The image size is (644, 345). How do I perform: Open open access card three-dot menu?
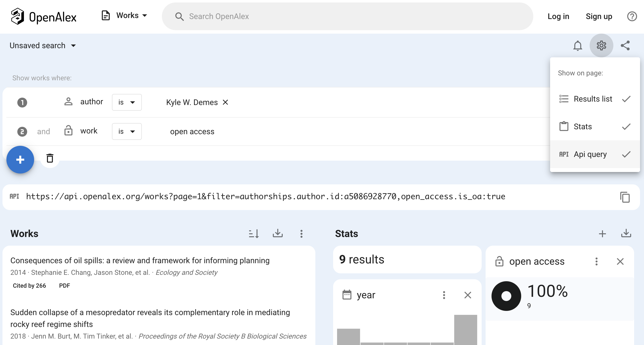click(x=596, y=261)
